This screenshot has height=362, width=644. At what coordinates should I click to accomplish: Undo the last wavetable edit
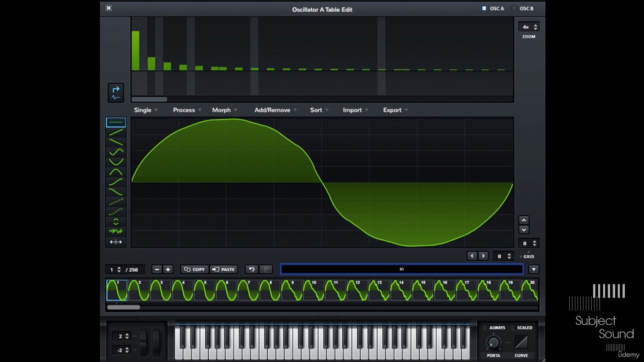tap(252, 269)
